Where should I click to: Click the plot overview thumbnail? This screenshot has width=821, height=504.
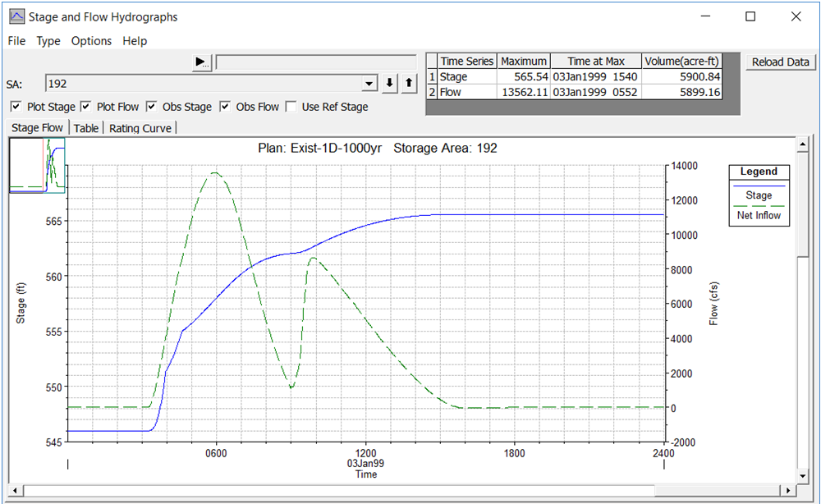coord(37,165)
